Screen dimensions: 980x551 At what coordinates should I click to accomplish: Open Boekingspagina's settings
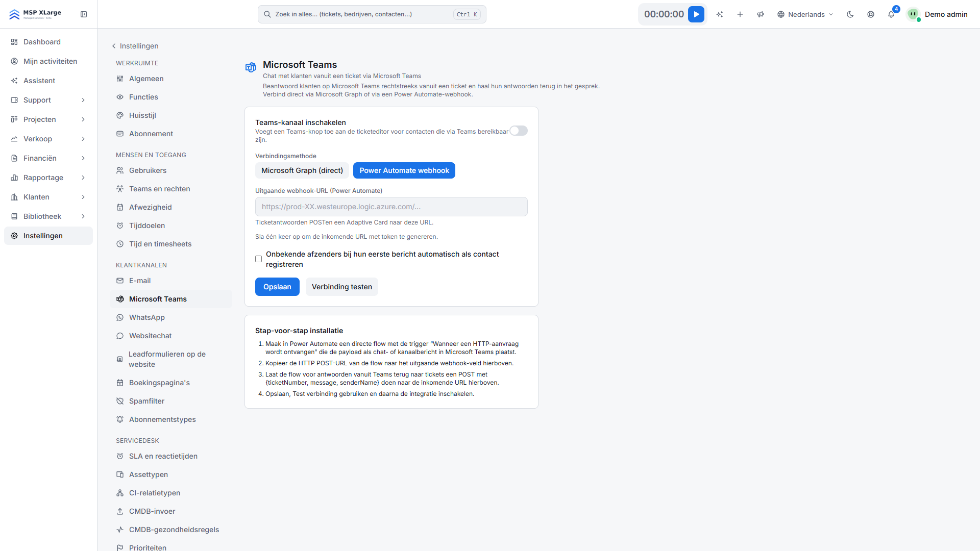coord(171,383)
